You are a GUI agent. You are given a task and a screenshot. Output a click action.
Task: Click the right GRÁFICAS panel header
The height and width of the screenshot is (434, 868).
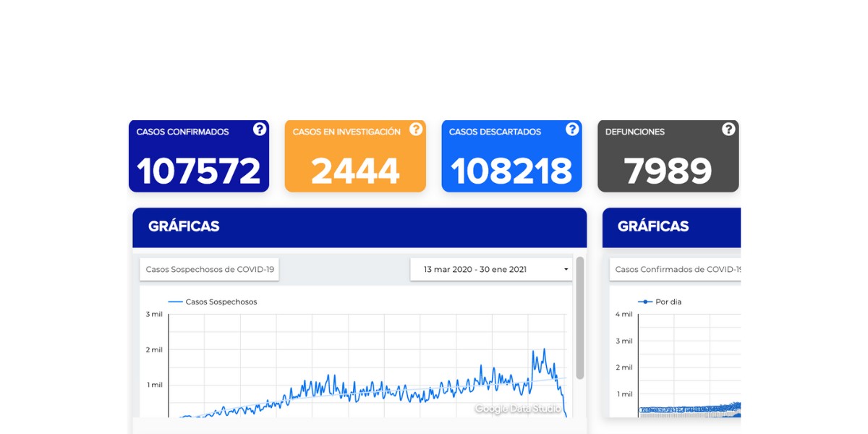pos(671,227)
